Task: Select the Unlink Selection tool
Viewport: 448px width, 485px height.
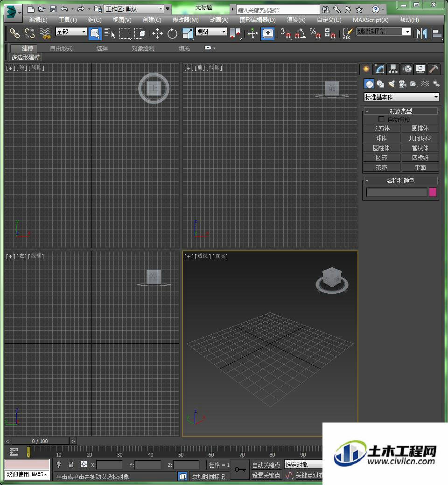Action: (x=29, y=33)
